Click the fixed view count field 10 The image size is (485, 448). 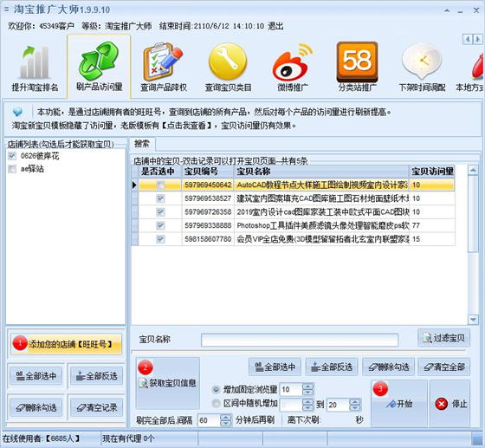coord(290,390)
